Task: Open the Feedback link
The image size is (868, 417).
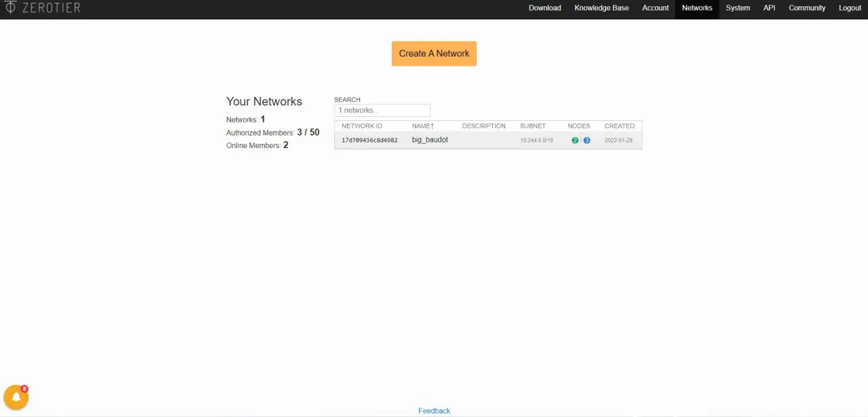Action: 434,411
